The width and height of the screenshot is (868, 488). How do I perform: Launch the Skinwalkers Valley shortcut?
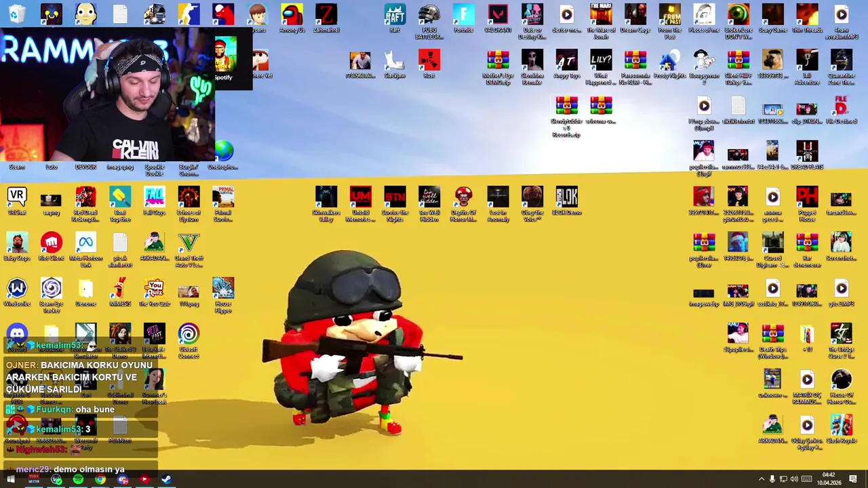326,204
